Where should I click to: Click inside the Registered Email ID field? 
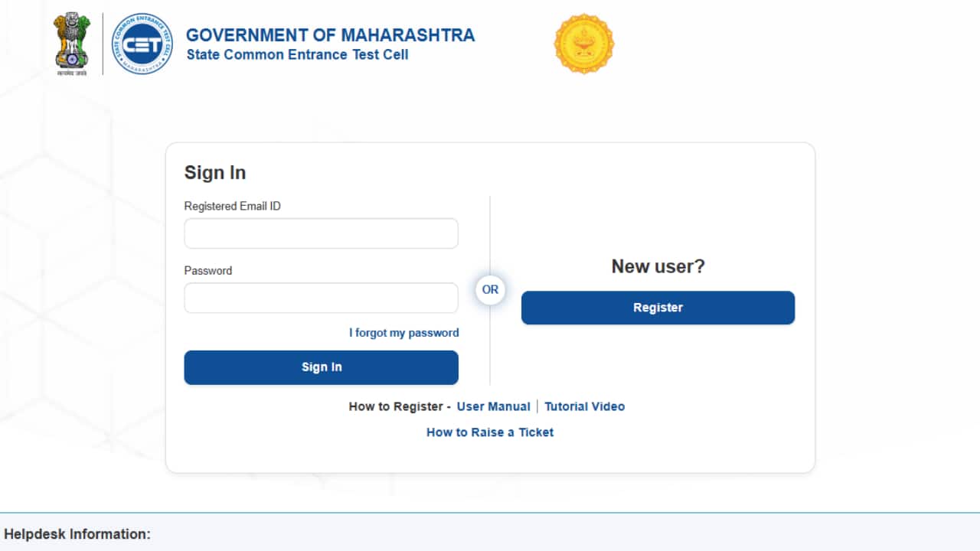[x=321, y=233]
